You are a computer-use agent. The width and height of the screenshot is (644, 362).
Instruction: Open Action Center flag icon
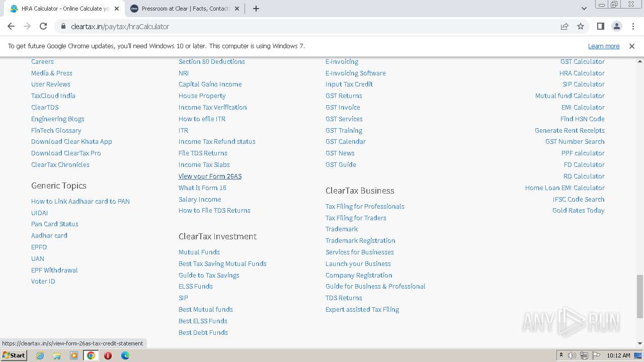pos(596,355)
